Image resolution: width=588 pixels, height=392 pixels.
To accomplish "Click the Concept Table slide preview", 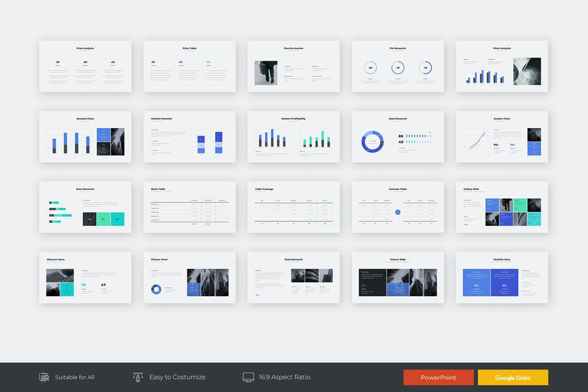I will tap(398, 206).
